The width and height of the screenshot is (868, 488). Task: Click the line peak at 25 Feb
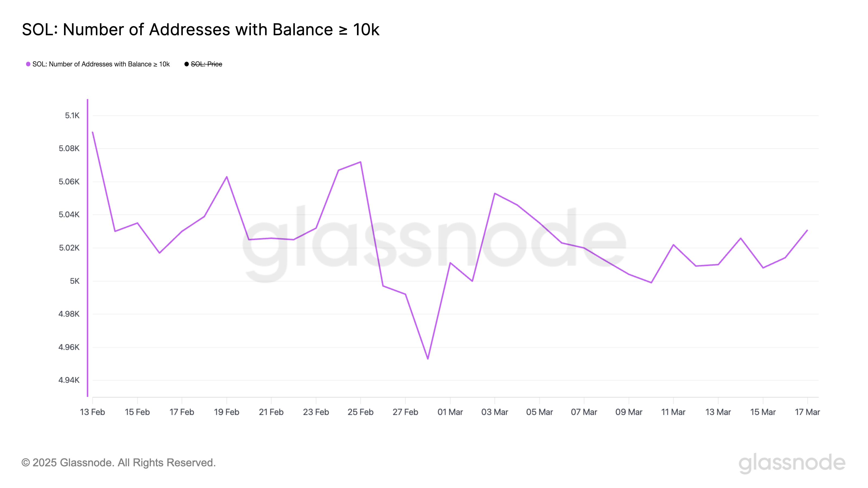pos(360,162)
